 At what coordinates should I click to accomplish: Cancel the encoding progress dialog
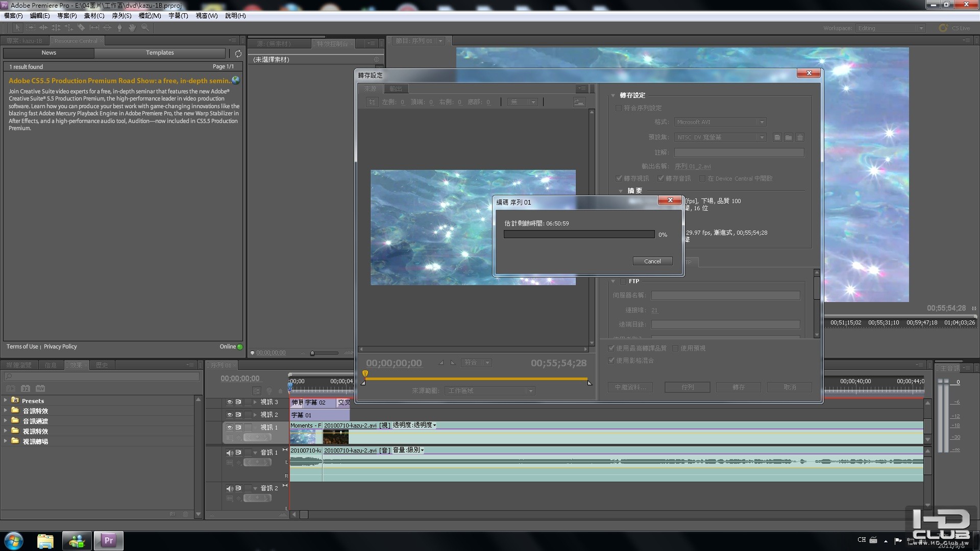click(x=652, y=261)
